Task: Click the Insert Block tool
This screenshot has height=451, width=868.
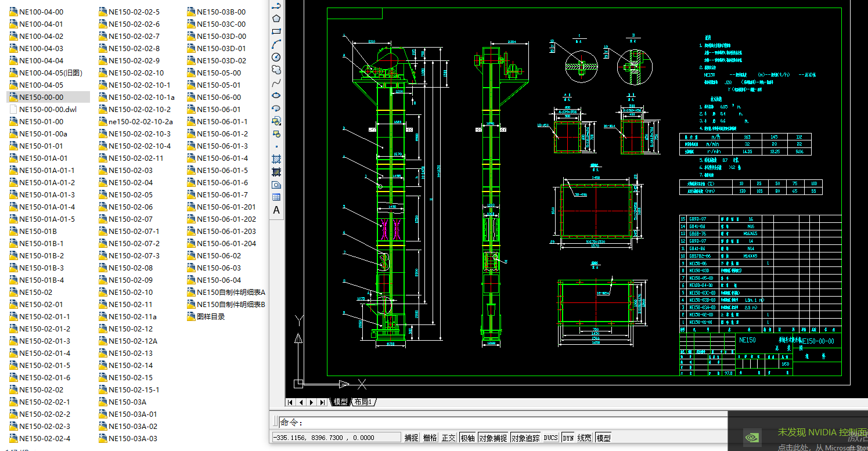Action: [276, 121]
